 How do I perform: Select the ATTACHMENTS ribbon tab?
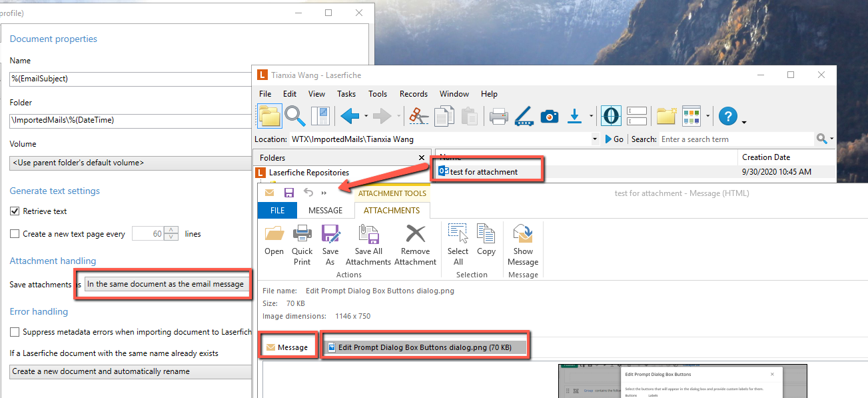click(392, 210)
